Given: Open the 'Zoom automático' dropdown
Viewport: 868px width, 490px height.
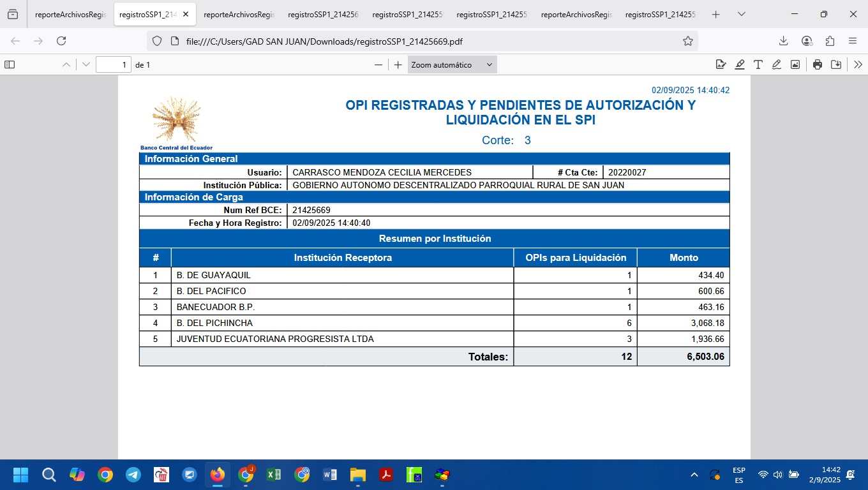Looking at the screenshot, I should [452, 64].
